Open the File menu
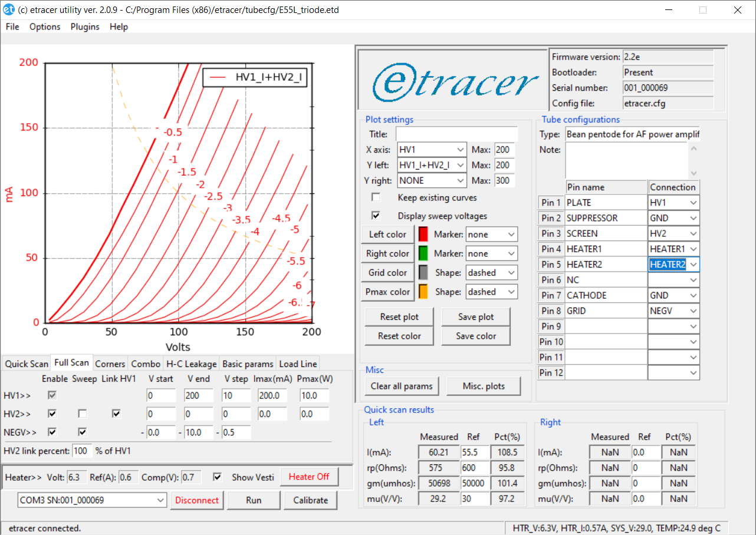Screen dimensions: 756x535 coord(12,27)
